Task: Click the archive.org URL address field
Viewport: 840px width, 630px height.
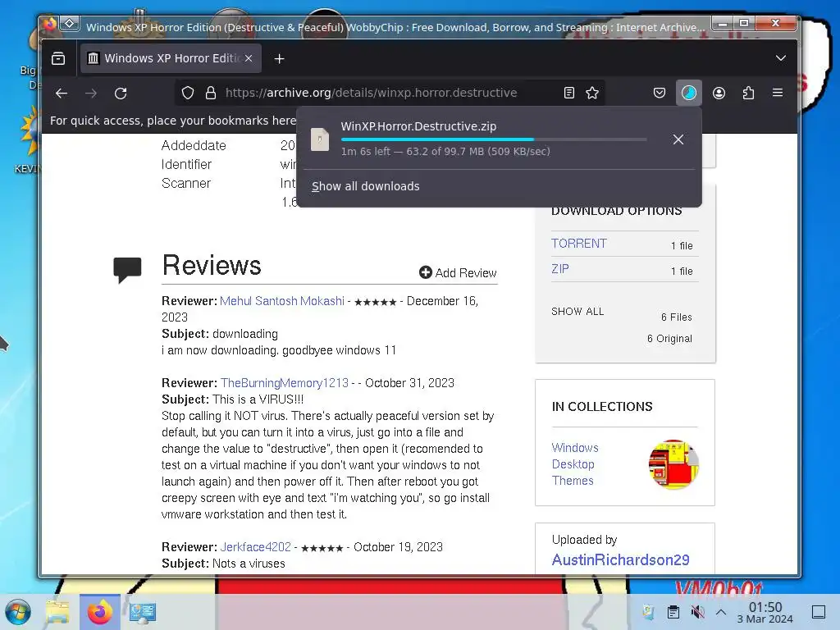Action: point(371,93)
